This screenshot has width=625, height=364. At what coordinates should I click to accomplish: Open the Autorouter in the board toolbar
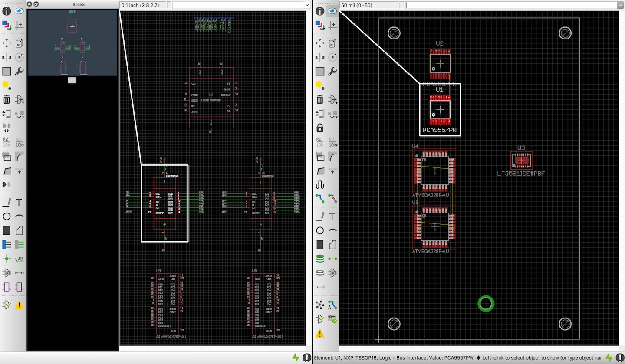point(332,305)
